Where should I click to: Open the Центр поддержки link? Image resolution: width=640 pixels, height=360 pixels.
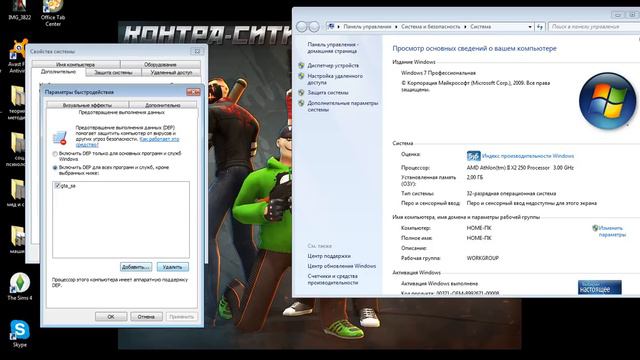coord(329,256)
